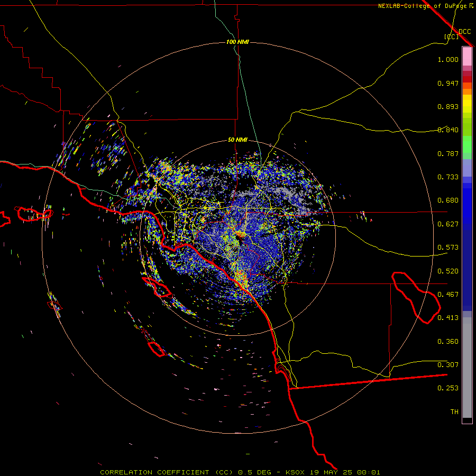Click the 0.627 scale value

coord(448,224)
